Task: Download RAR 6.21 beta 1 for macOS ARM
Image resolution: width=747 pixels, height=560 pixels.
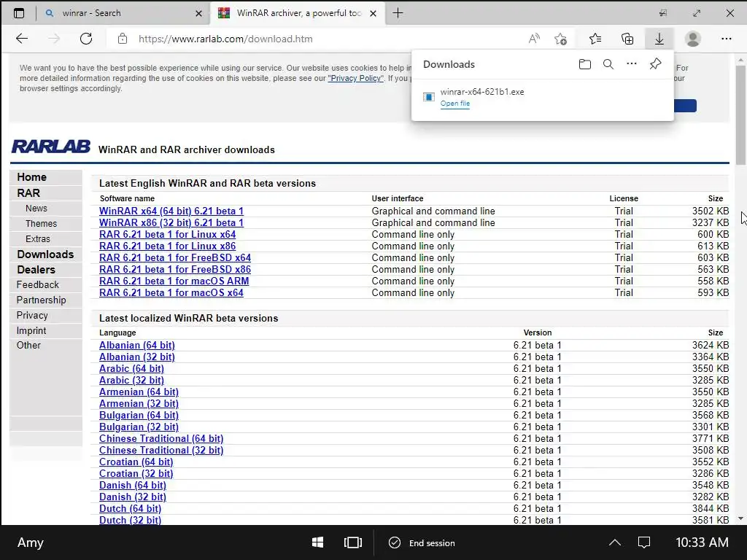Action: click(174, 281)
